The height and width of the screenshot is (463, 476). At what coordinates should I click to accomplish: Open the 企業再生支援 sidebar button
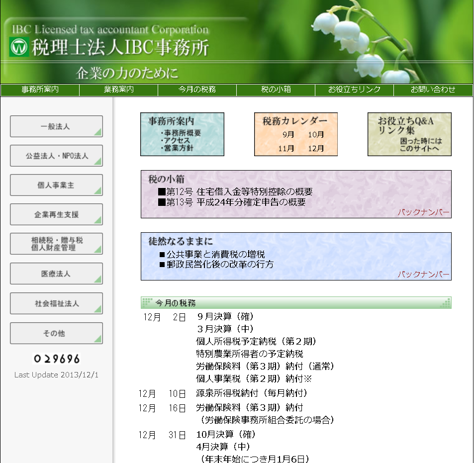[x=56, y=214]
